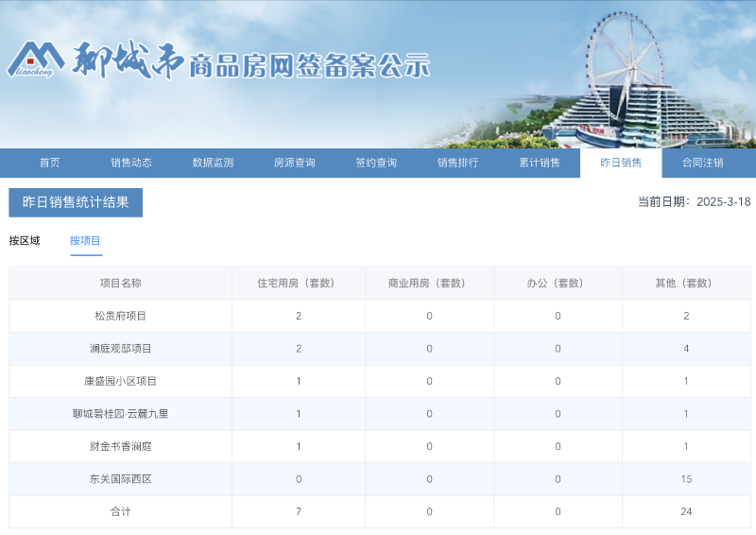The height and width of the screenshot is (535, 756).
Task: Click the 项目名称 column header
Action: (x=121, y=284)
